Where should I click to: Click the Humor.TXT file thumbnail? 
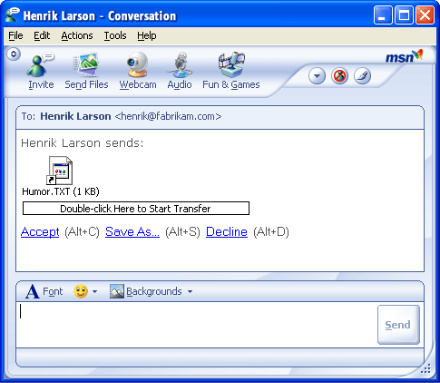click(60, 170)
